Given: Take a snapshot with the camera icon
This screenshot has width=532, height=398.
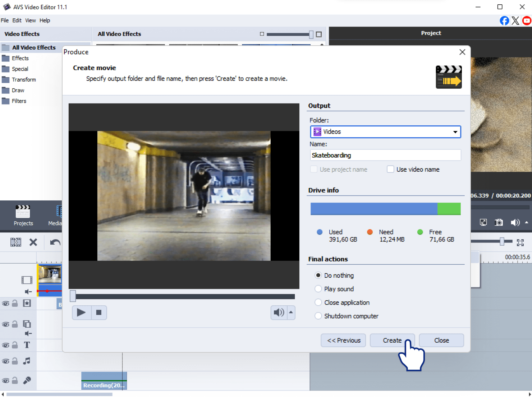Looking at the screenshot, I should pyautogui.click(x=499, y=222).
